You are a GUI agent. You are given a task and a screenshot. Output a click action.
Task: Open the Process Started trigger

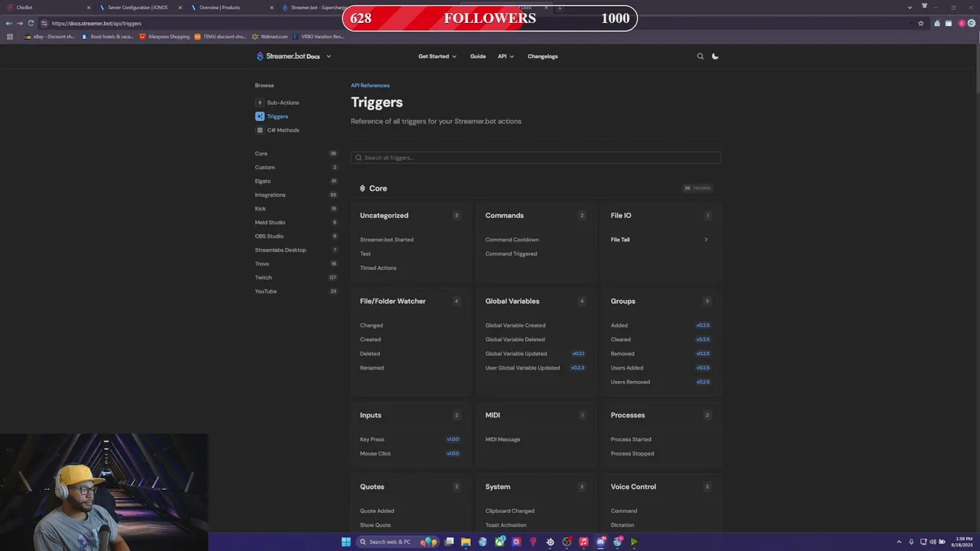click(x=631, y=439)
